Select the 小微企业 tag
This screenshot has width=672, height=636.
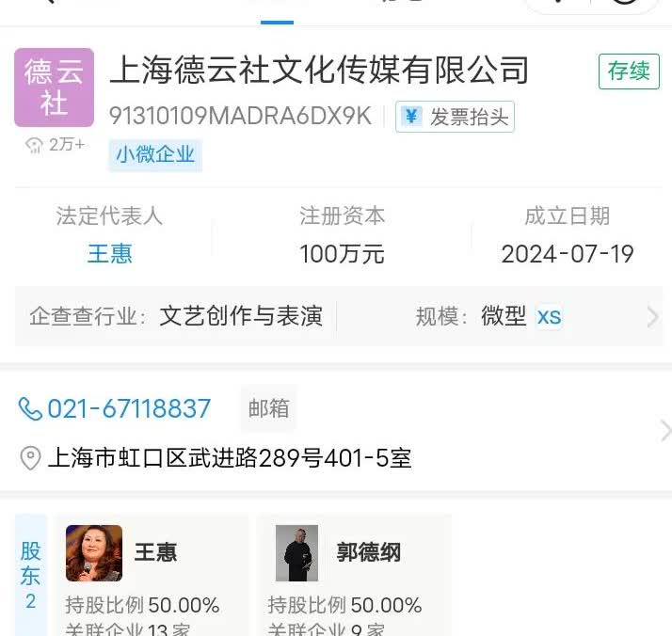(x=155, y=154)
